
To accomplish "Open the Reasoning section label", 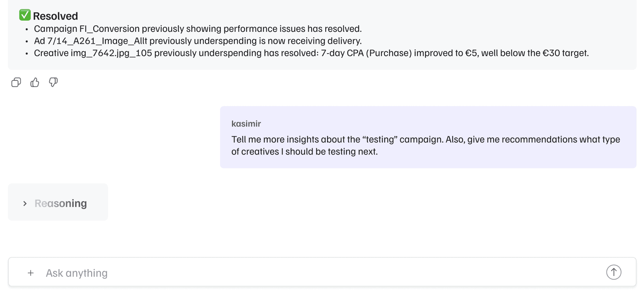I will [x=61, y=204].
